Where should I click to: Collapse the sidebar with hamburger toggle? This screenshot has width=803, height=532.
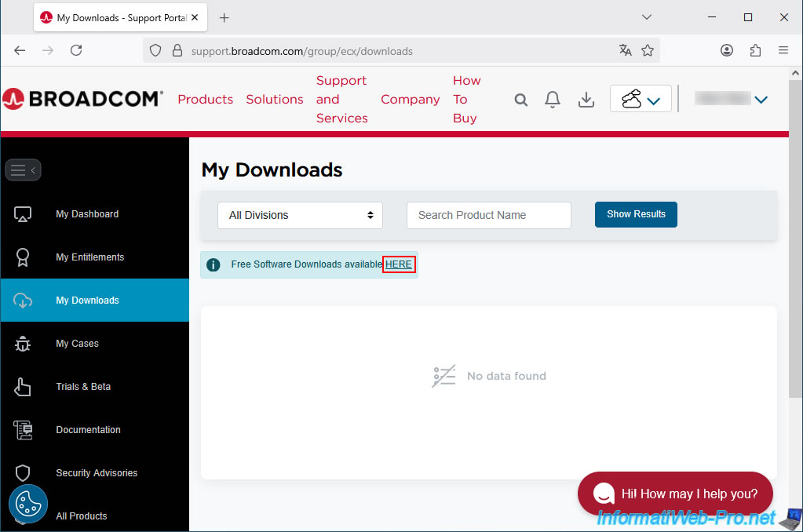point(23,170)
